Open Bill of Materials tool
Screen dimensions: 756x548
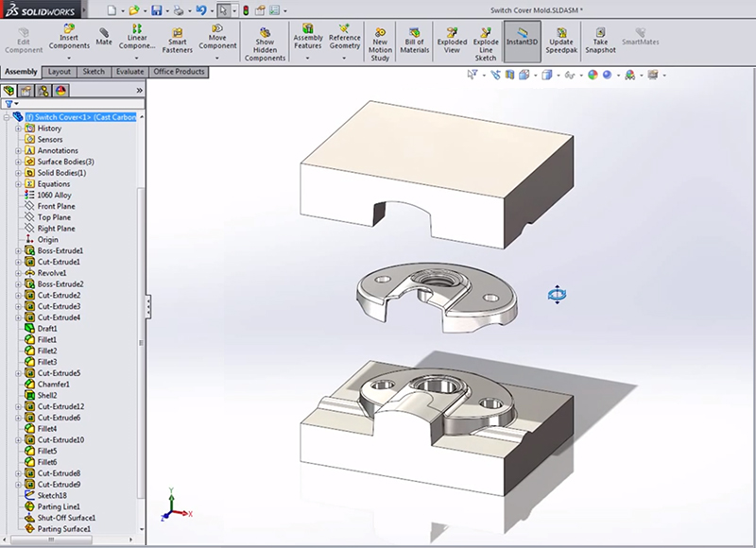click(414, 34)
